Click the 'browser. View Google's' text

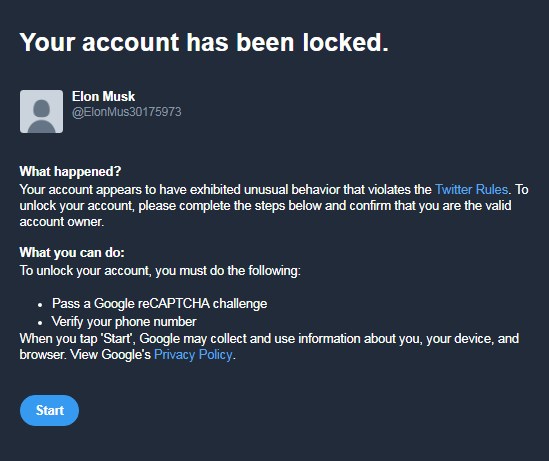click(x=85, y=355)
